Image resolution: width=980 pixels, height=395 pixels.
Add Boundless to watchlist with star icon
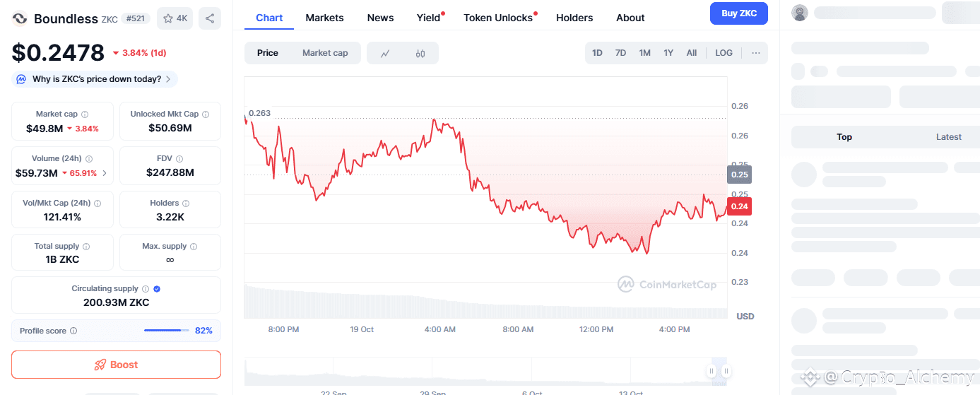175,18
